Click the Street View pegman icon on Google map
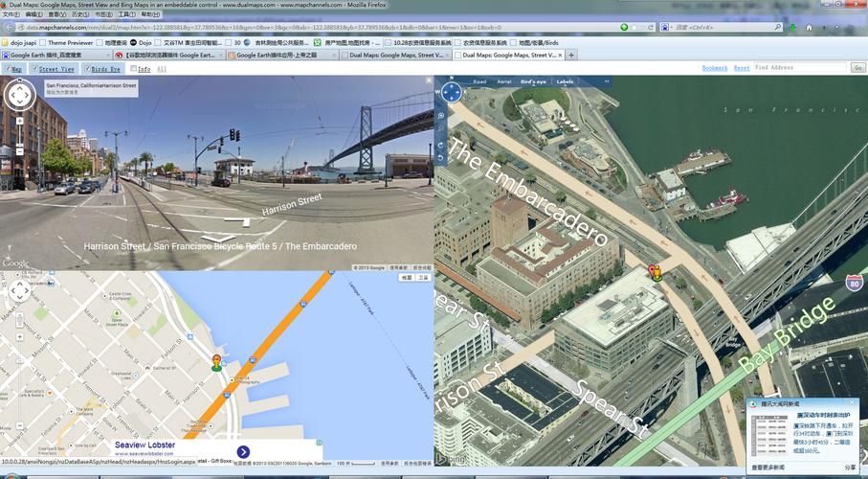 (20, 320)
